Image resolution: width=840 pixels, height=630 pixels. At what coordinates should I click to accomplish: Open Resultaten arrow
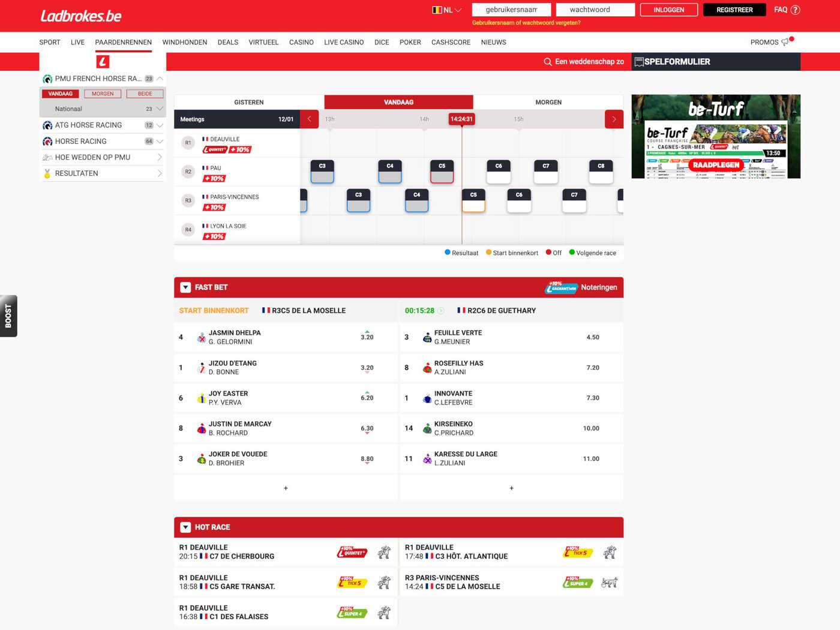pyautogui.click(x=160, y=173)
